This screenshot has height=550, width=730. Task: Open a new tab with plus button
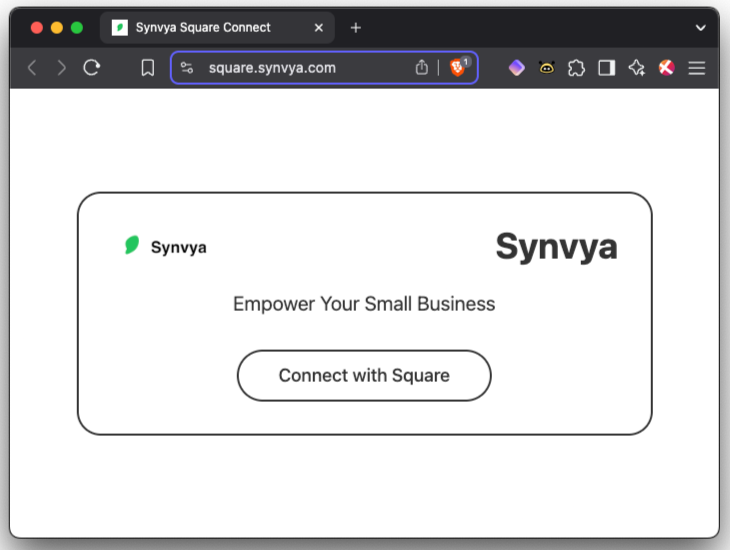pos(356,28)
